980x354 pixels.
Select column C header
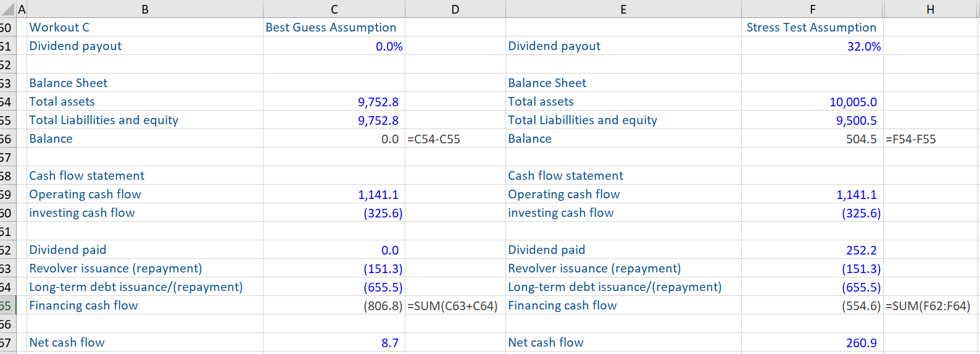click(334, 9)
